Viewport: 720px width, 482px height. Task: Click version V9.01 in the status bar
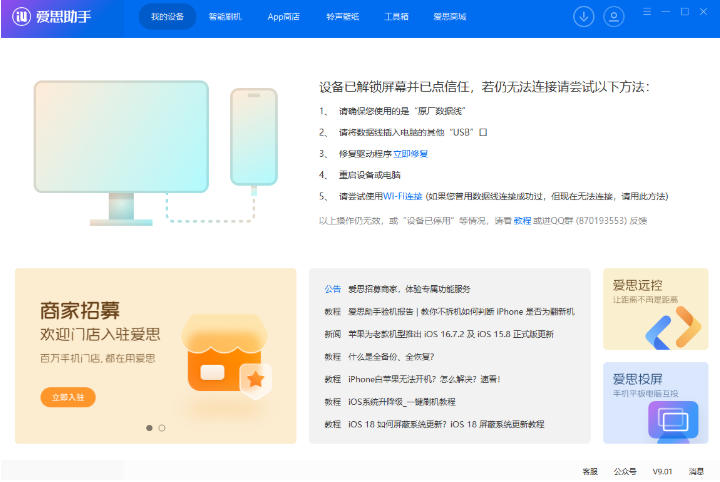coord(662,471)
